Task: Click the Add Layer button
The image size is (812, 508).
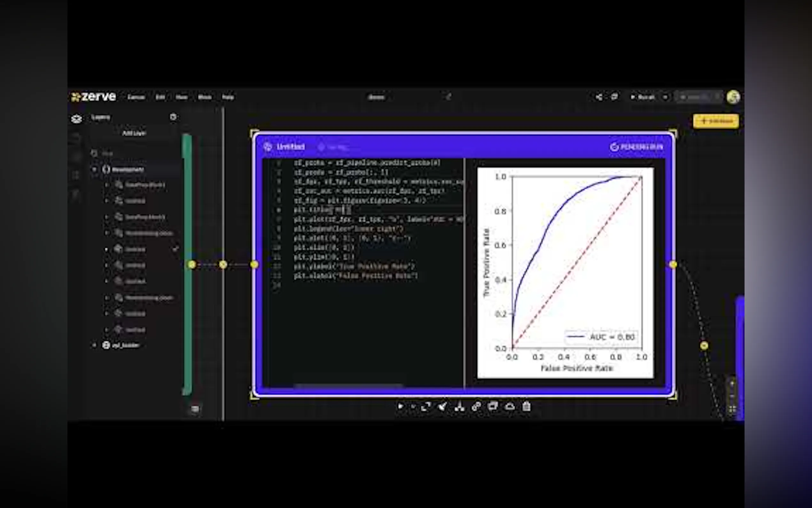Action: point(134,133)
